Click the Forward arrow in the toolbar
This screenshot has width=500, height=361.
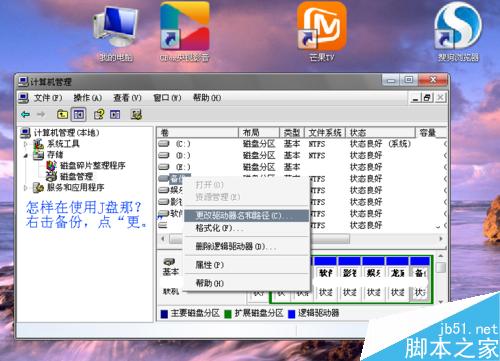[41, 115]
